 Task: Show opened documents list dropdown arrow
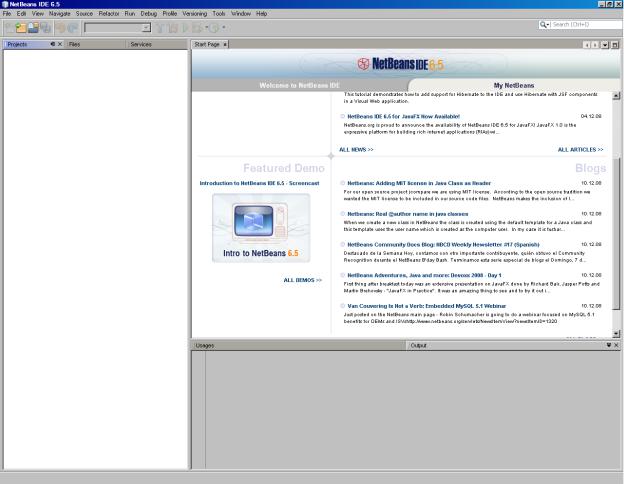(x=605, y=45)
